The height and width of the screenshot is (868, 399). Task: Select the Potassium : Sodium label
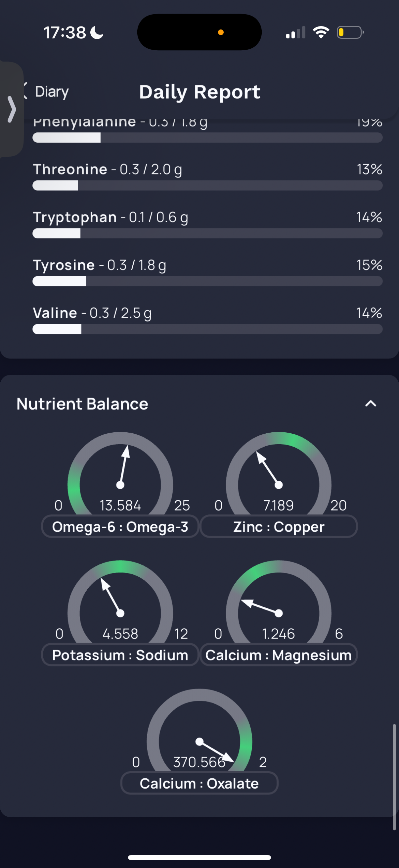[x=120, y=655]
